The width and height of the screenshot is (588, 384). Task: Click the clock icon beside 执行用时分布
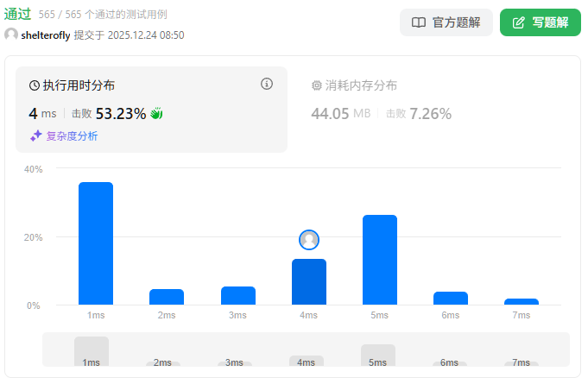[35, 85]
